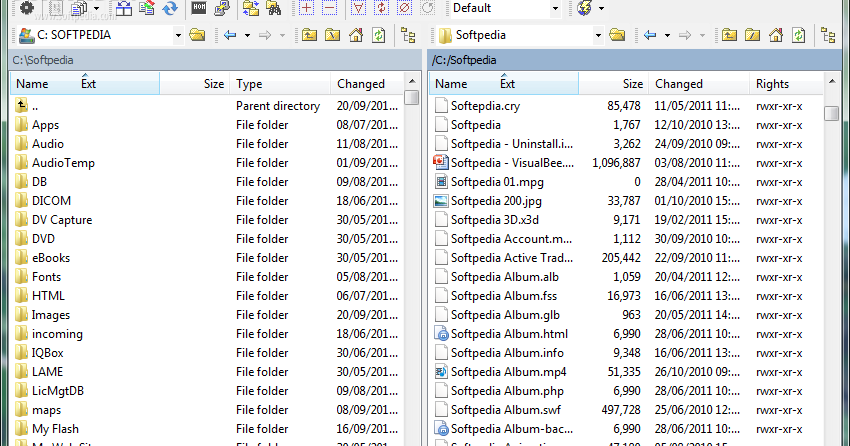Select the AudioTemp folder

(207, 163)
